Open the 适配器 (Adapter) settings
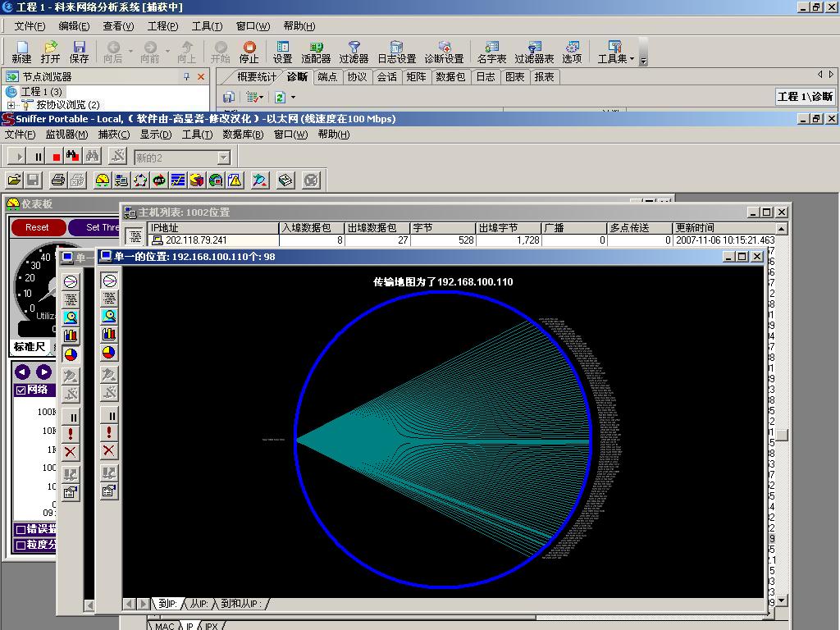This screenshot has height=630, width=840. (x=316, y=52)
